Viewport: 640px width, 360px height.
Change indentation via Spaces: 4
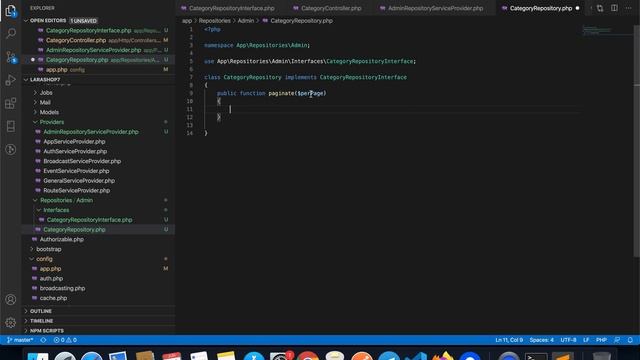(542, 340)
